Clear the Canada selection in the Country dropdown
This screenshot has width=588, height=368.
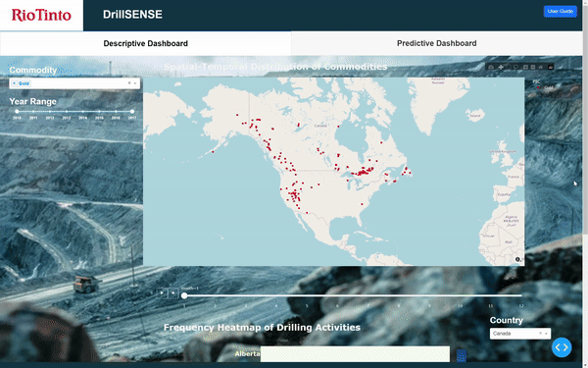pos(540,333)
